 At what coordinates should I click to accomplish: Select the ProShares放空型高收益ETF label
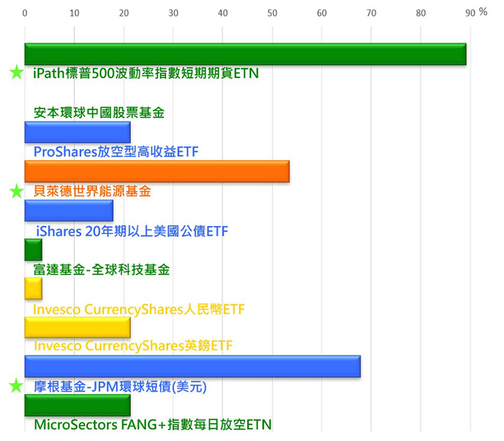(116, 152)
